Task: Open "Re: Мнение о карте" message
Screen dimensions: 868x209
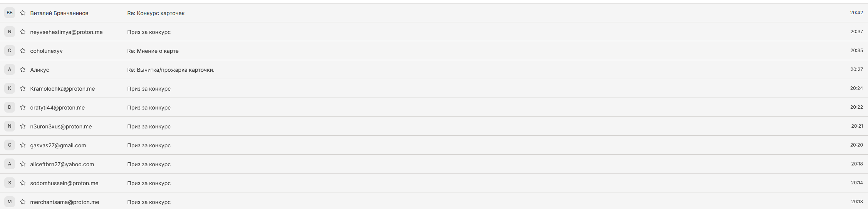Action: click(x=152, y=51)
